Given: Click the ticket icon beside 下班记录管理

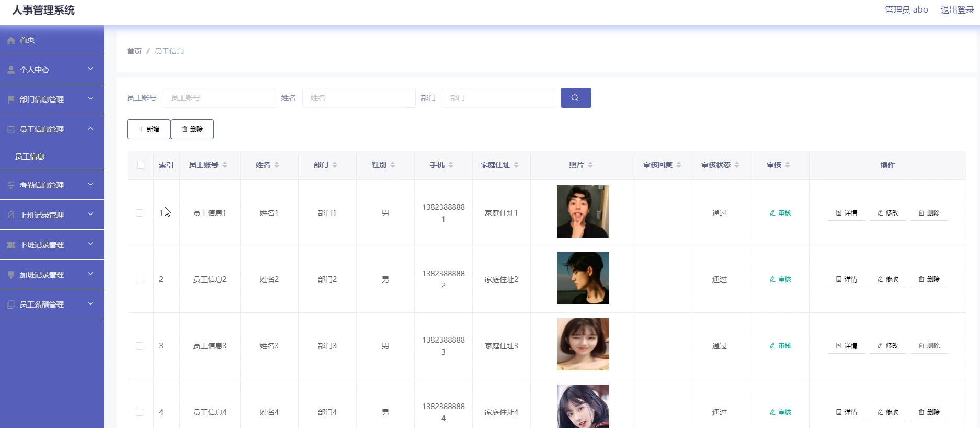Looking at the screenshot, I should click(x=10, y=245).
